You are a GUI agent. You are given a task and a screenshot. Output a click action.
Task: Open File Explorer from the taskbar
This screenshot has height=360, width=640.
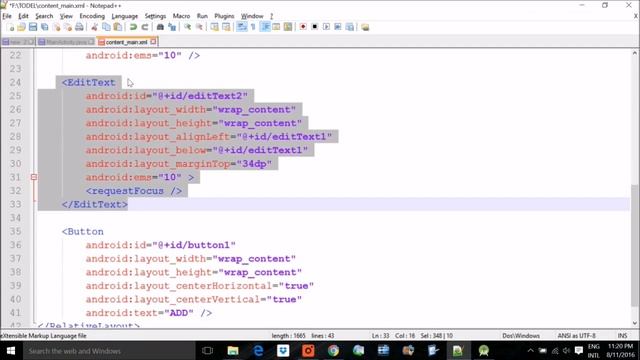pos(233,351)
